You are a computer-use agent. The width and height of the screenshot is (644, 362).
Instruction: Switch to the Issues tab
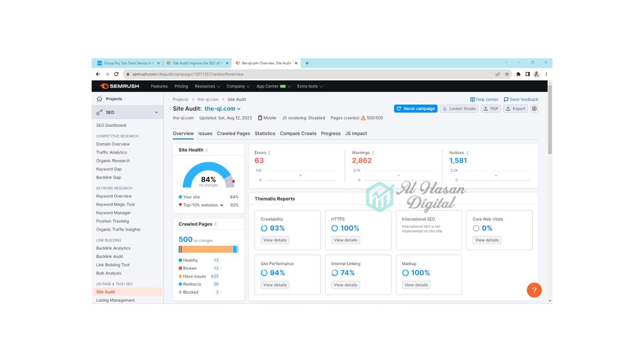pyautogui.click(x=205, y=134)
